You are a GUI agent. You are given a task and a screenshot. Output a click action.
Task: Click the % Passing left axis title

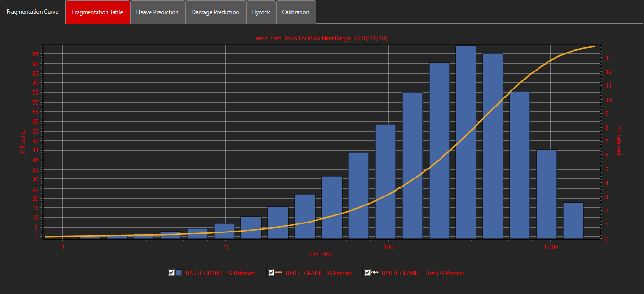click(x=23, y=142)
